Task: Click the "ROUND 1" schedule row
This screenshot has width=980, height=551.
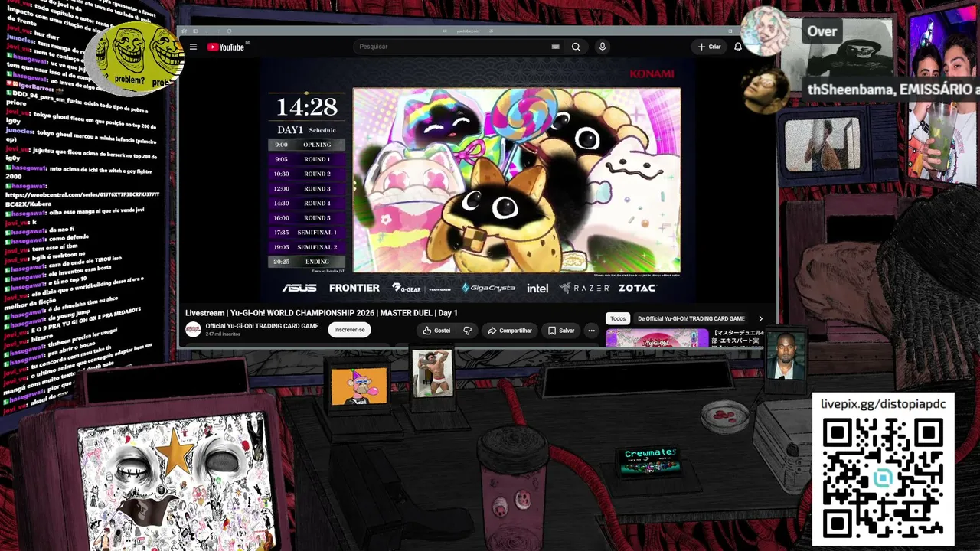Action: (306, 159)
